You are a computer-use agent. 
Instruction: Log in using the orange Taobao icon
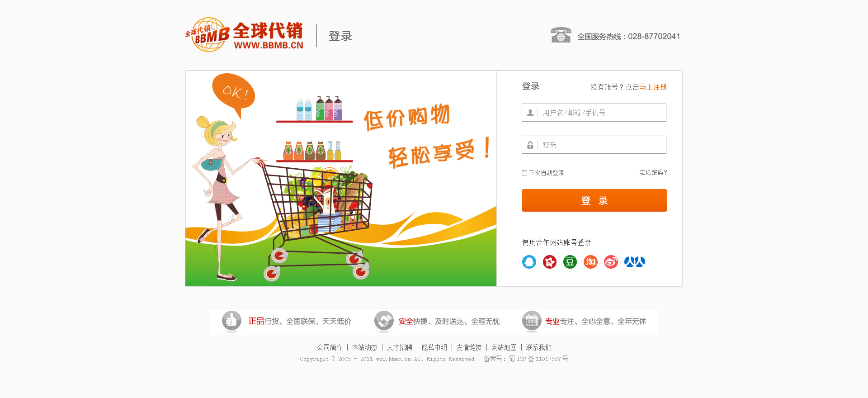(590, 262)
